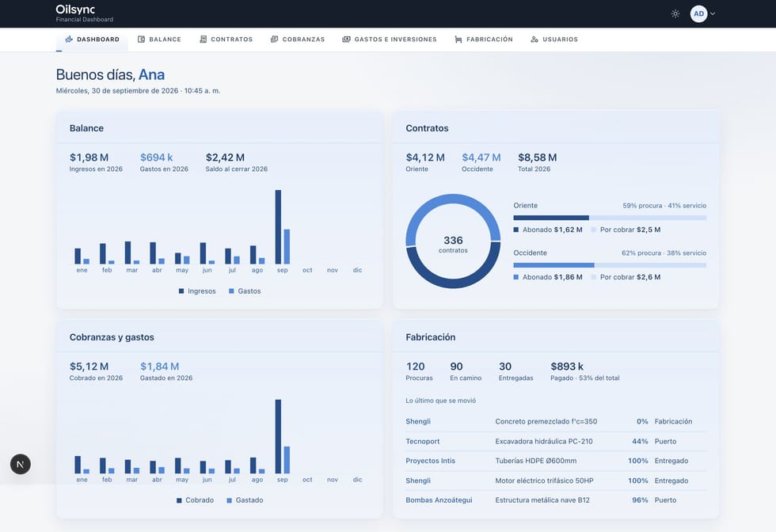The image size is (776, 532).
Task: Click the $893 k Pagado value
Action: click(567, 367)
